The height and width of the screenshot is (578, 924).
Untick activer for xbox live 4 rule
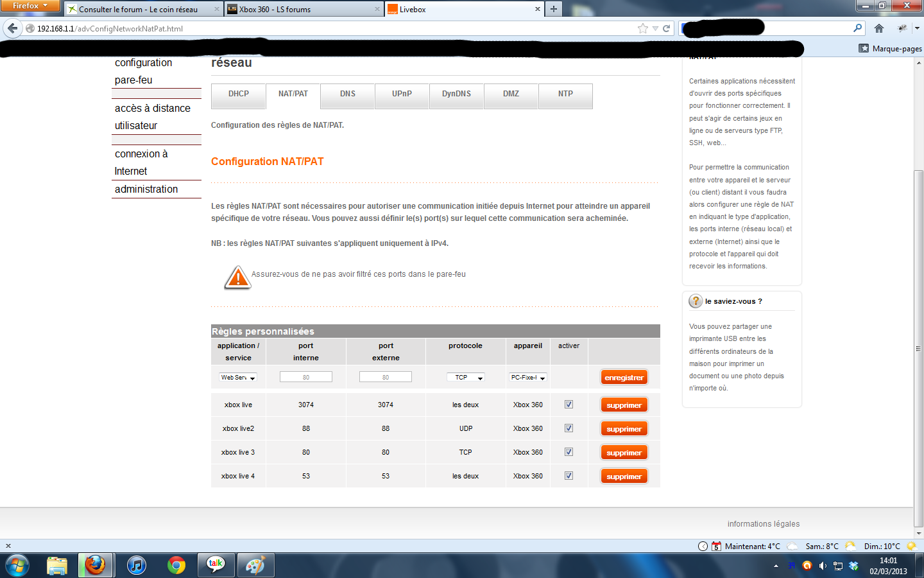coord(569,476)
